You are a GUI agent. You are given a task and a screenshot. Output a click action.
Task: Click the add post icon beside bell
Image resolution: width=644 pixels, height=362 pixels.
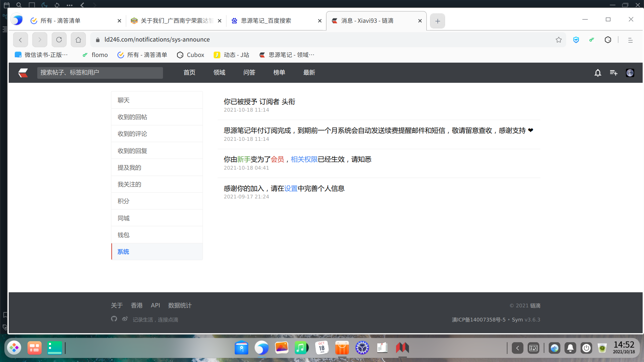click(x=613, y=73)
